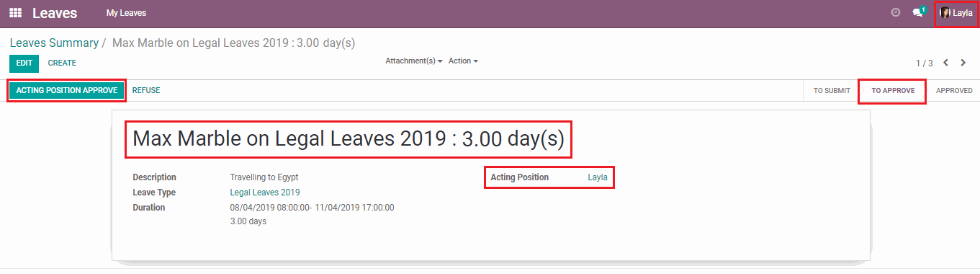Open the chat messages icon
Screen dimensions: 980x274
click(918, 12)
